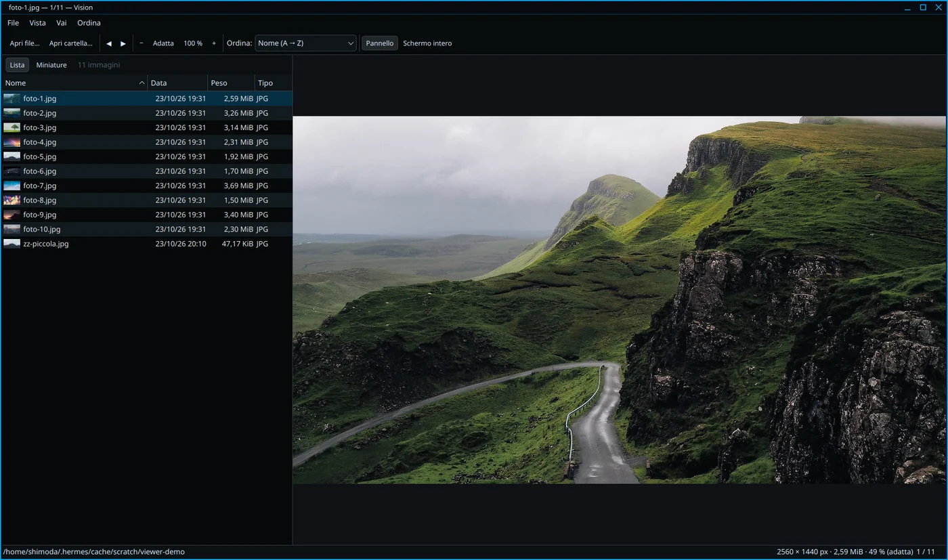Image resolution: width=948 pixels, height=560 pixels.
Task: Click the 3,69 MiB size cell
Action: coord(238,186)
